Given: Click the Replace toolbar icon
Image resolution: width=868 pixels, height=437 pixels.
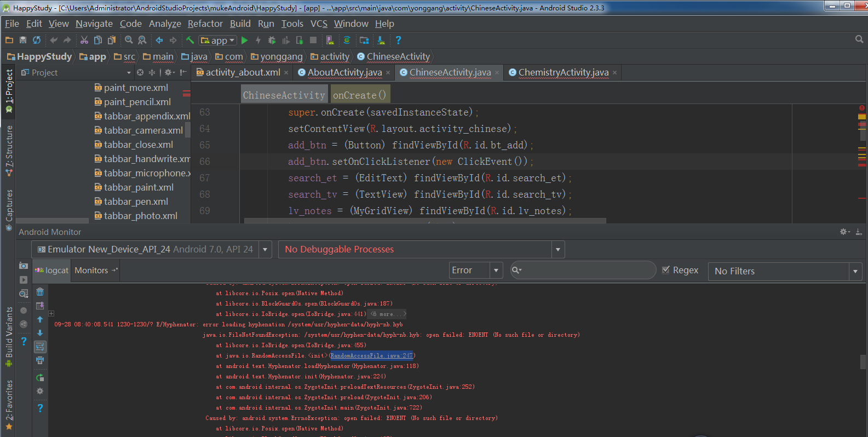Looking at the screenshot, I should [142, 40].
